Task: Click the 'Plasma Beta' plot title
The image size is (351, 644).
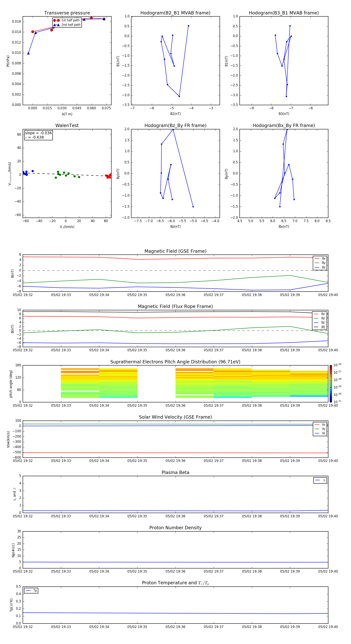Action: pos(175,472)
